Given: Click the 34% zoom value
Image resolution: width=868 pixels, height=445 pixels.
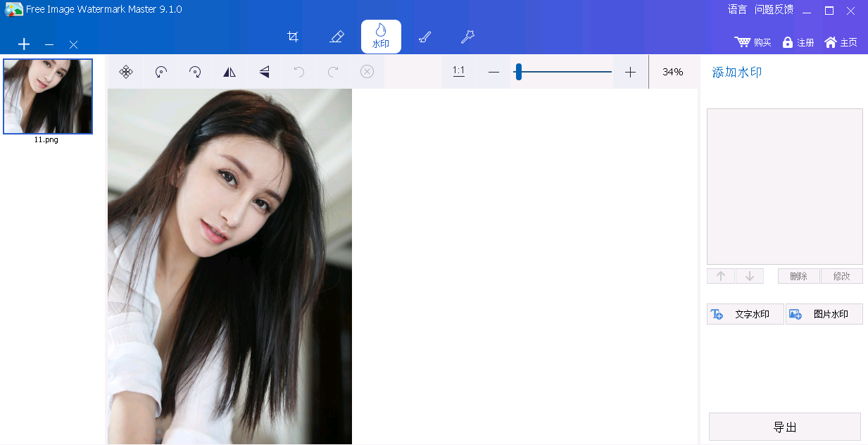Looking at the screenshot, I should pyautogui.click(x=673, y=72).
